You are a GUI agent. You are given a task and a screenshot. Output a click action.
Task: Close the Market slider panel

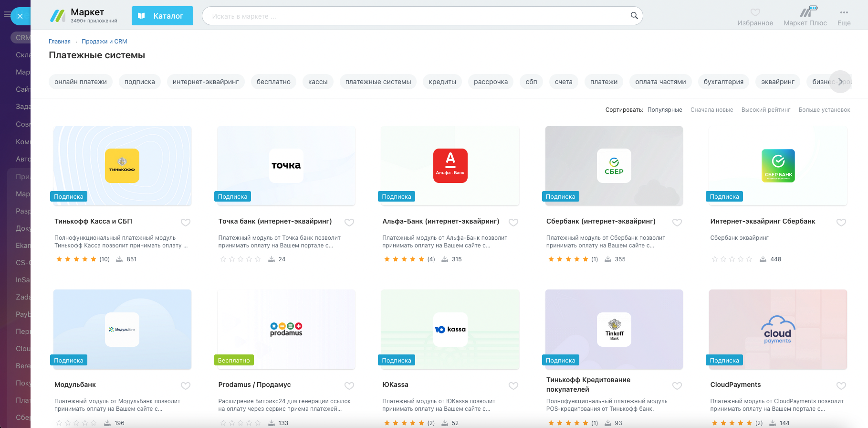click(x=20, y=16)
